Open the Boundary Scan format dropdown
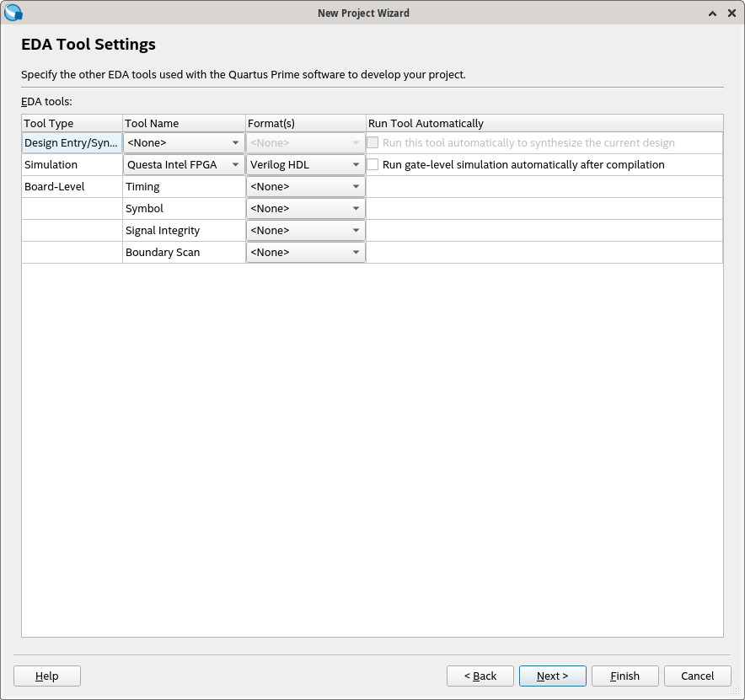 (306, 252)
